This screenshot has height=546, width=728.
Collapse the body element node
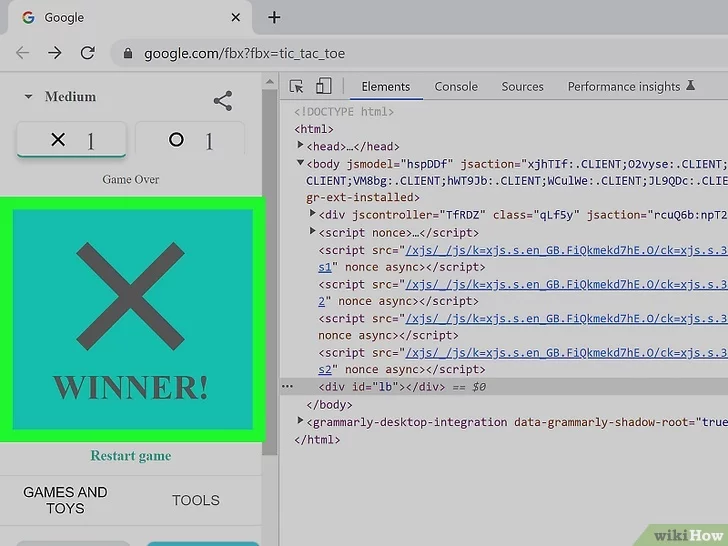300,162
